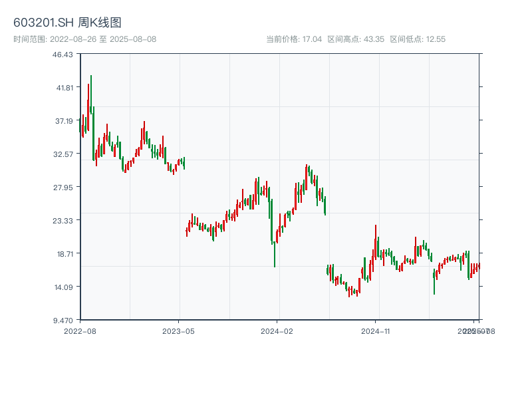Click the tall red candle above 2024-11
This screenshot has height=399, width=532.
click(376, 243)
